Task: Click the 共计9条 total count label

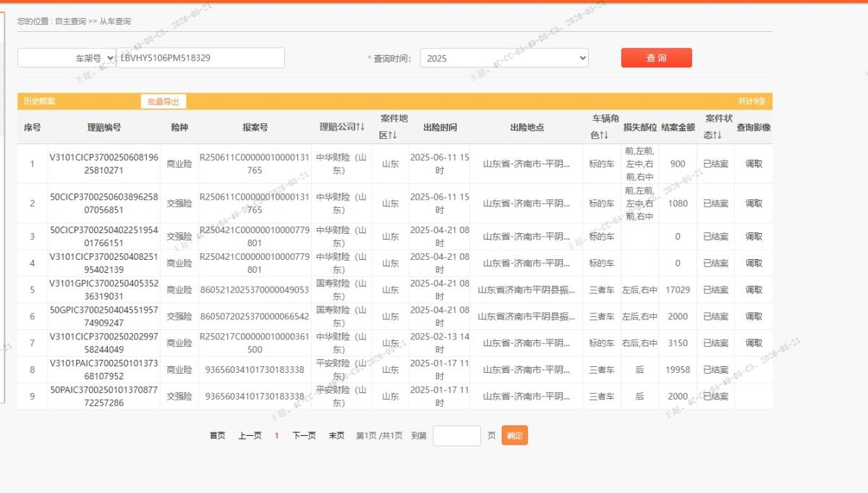Action: (752, 101)
